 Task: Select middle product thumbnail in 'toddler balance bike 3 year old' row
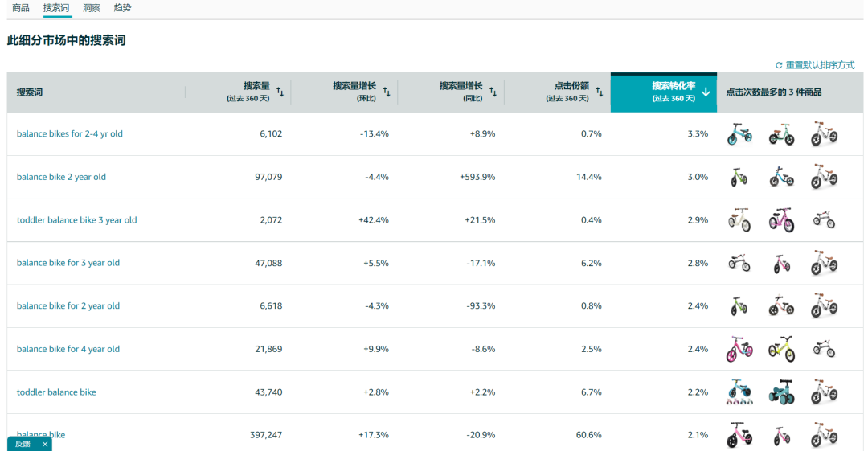pos(781,219)
